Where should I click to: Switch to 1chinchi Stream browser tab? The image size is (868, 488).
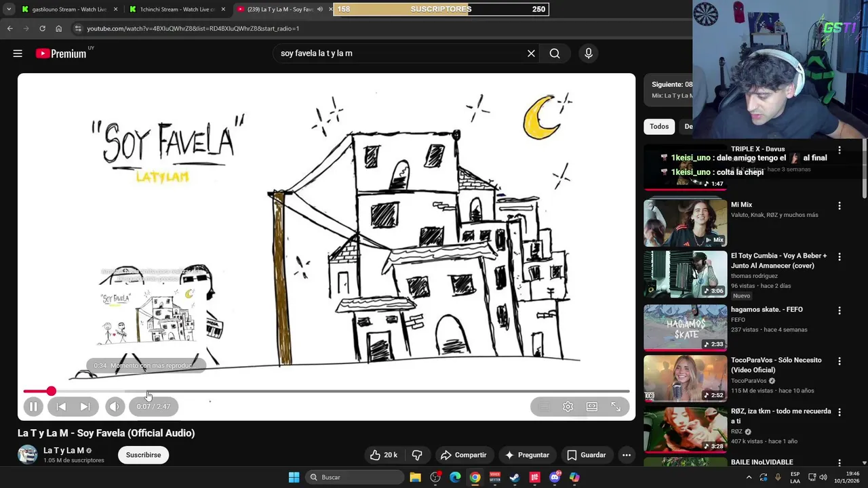[x=178, y=9]
